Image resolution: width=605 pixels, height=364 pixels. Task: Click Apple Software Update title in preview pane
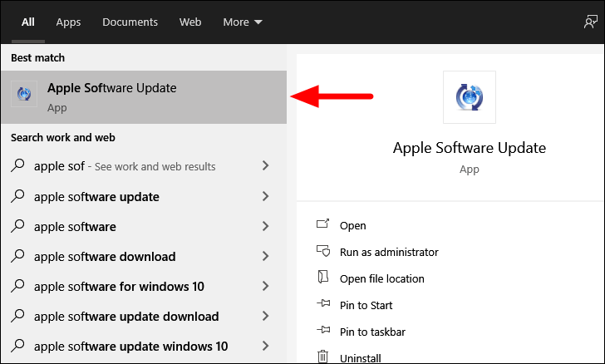click(470, 148)
